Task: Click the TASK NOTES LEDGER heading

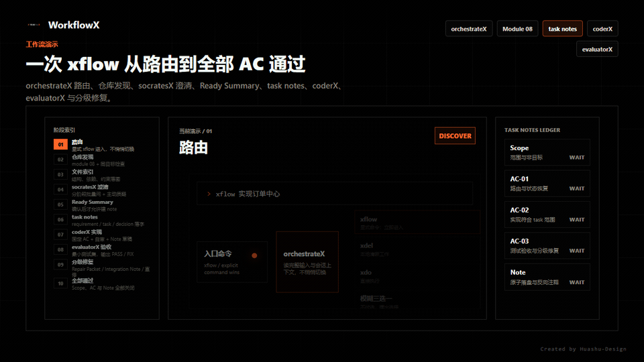Action: pos(532,130)
